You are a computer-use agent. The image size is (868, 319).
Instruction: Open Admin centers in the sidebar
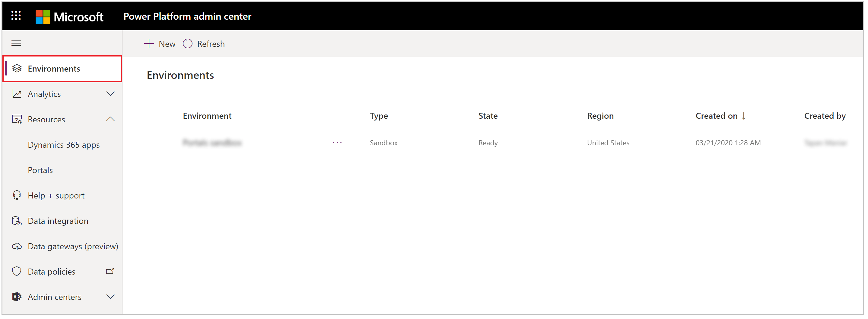click(55, 298)
